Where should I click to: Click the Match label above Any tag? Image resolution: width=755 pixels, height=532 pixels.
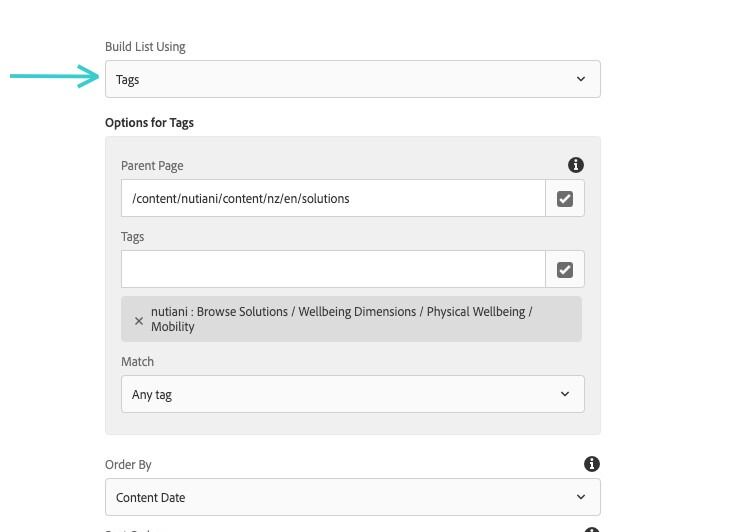tap(137, 362)
